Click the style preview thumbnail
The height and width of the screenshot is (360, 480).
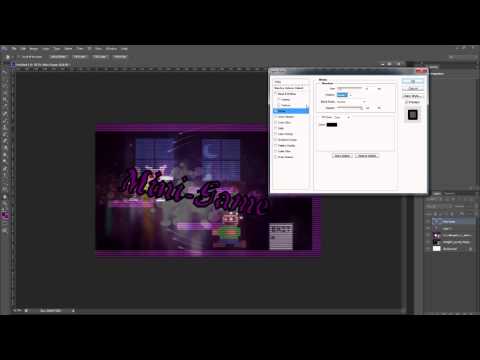click(413, 115)
